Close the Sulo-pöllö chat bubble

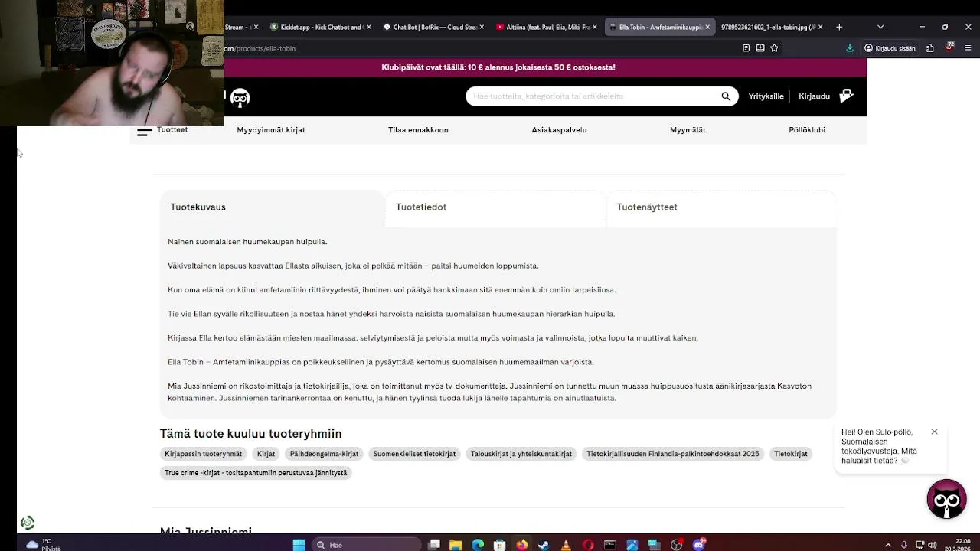click(934, 432)
